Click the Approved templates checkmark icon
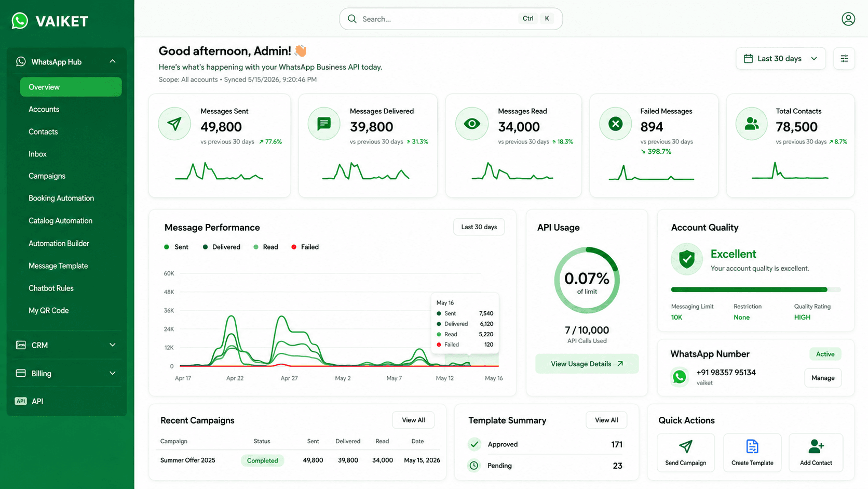 474,444
